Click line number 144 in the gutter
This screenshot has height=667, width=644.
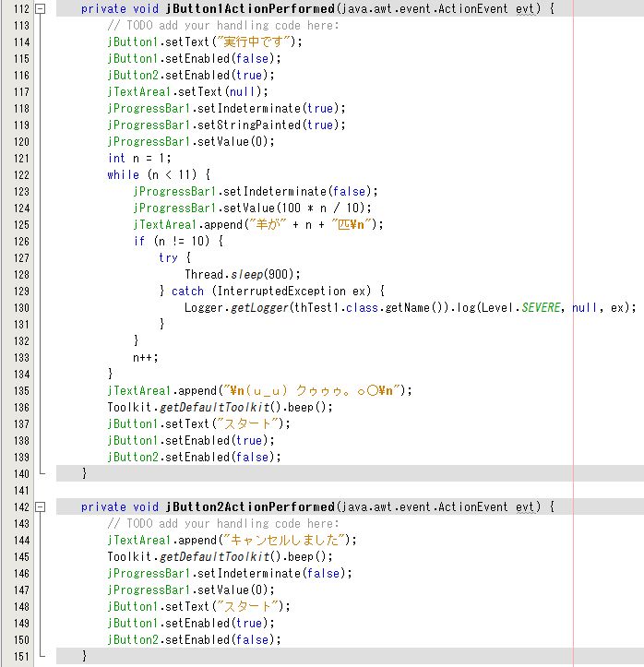click(17, 540)
